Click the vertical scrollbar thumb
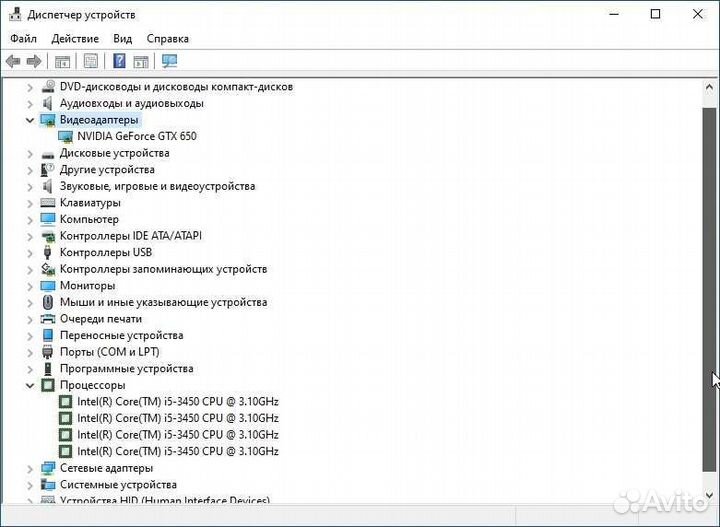The image size is (720, 527). (709, 289)
